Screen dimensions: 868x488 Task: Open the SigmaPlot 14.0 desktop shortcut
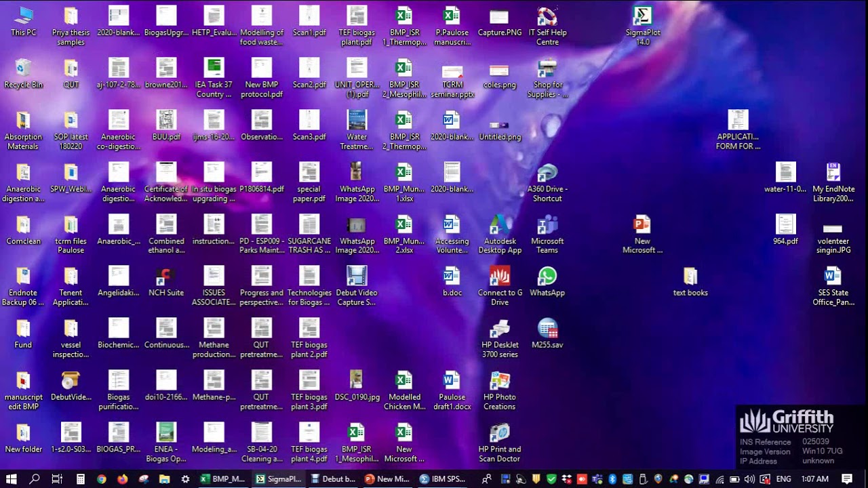(x=642, y=26)
